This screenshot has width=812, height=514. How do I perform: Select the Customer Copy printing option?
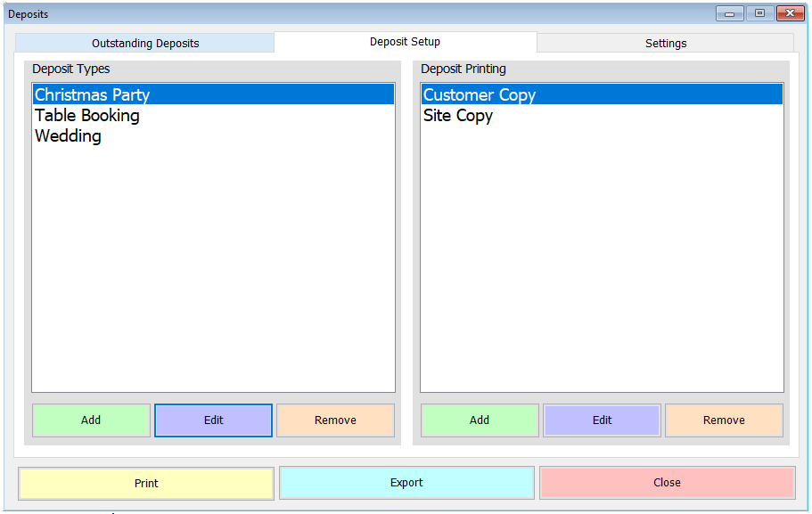coord(479,94)
